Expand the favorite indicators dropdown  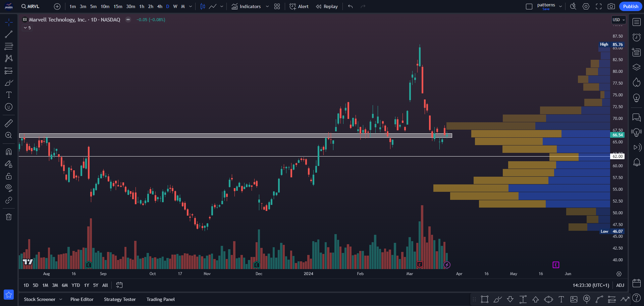coord(267,6)
